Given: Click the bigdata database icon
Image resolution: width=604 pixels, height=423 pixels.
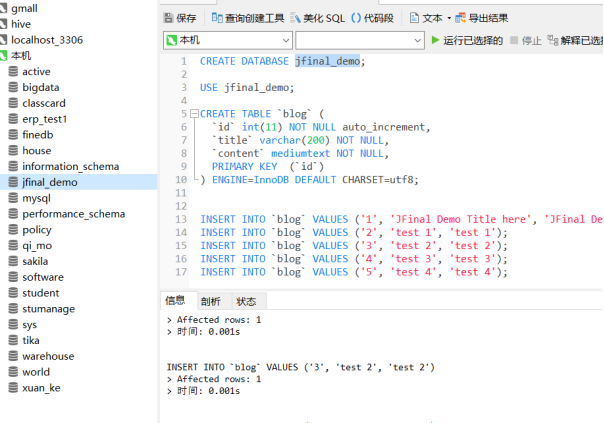Looking at the screenshot, I should point(13,87).
